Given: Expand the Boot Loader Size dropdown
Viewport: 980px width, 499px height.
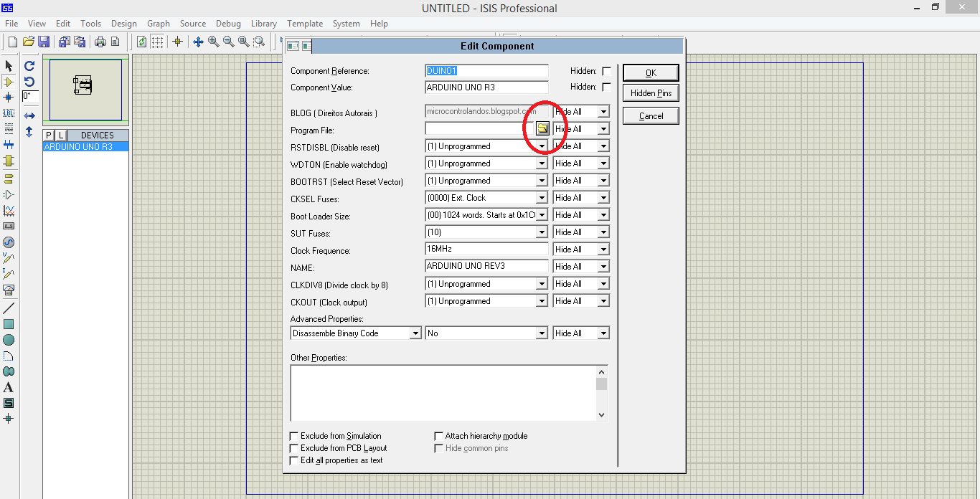Looking at the screenshot, I should pyautogui.click(x=542, y=214).
